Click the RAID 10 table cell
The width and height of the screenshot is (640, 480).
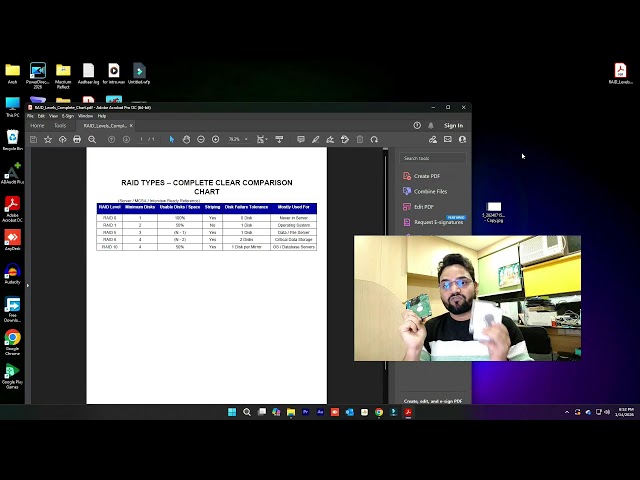[109, 247]
